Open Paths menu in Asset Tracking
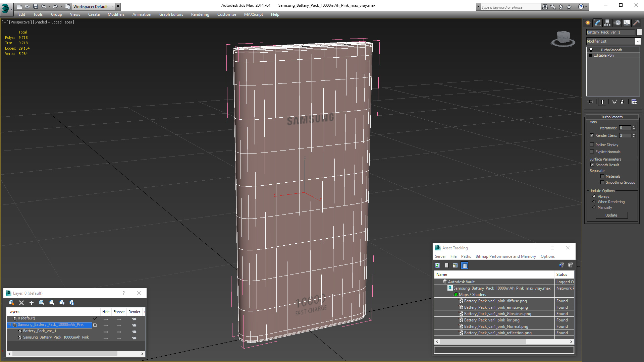 466,256
